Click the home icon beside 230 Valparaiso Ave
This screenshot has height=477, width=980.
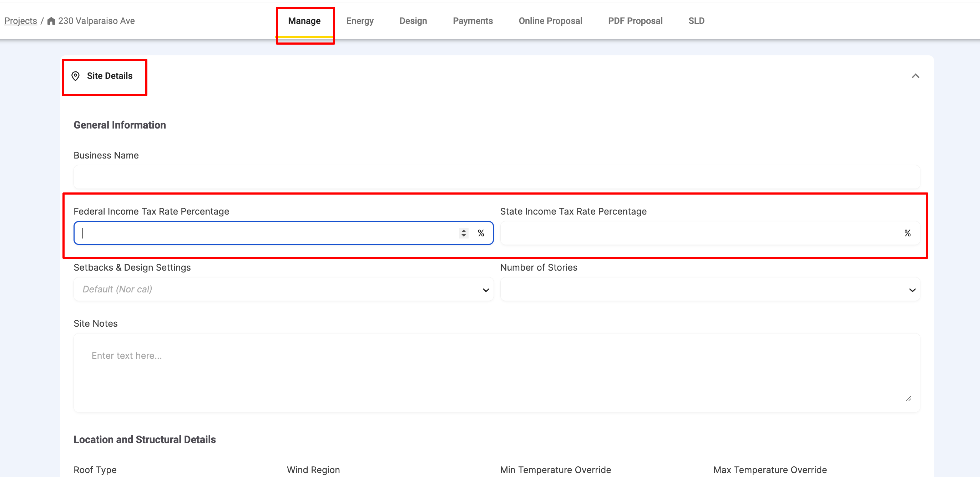pos(51,21)
